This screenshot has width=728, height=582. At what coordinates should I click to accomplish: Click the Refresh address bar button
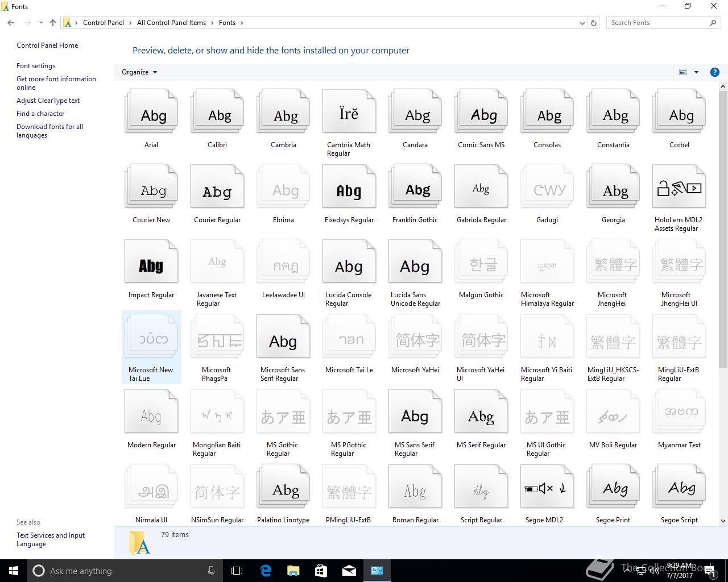[x=594, y=23]
